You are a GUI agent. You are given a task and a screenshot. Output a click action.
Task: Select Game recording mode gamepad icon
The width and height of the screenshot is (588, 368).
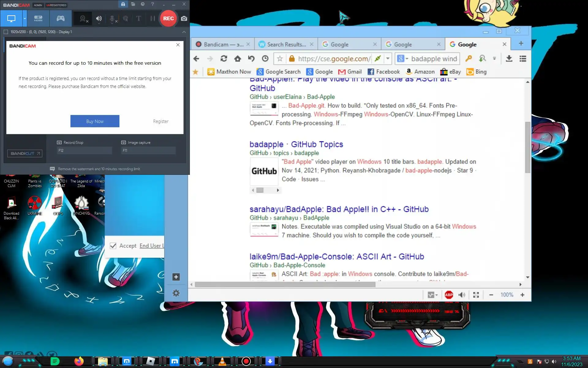click(60, 18)
